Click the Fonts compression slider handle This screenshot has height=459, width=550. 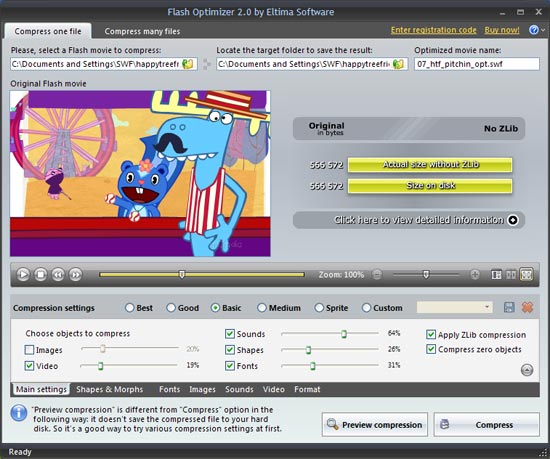(313, 366)
